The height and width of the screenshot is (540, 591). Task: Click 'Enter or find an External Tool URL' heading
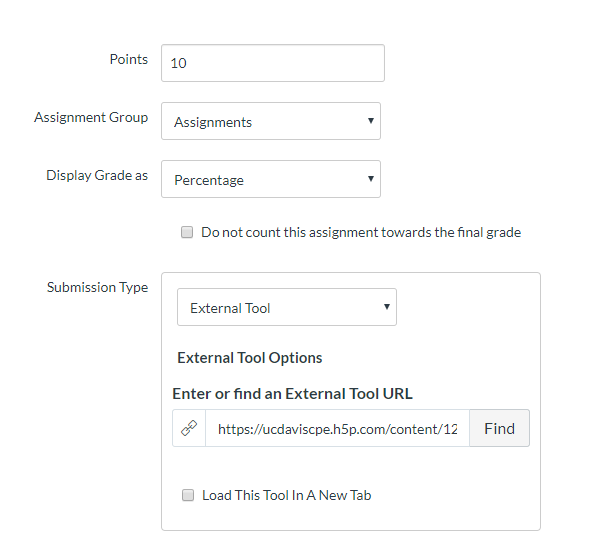click(292, 393)
